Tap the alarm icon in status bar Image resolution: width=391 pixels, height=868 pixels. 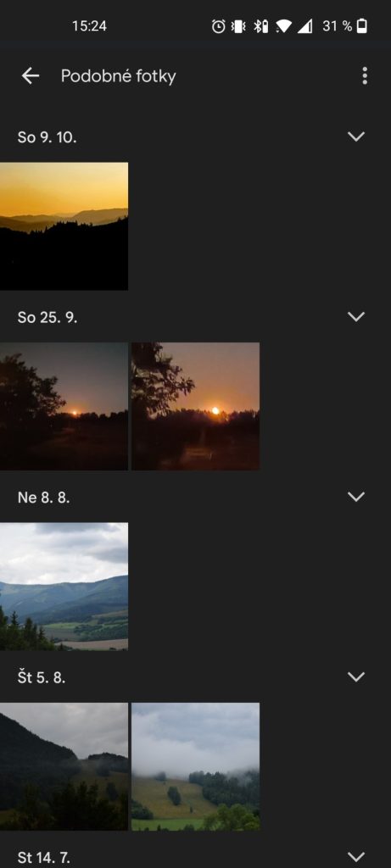pyautogui.click(x=219, y=26)
